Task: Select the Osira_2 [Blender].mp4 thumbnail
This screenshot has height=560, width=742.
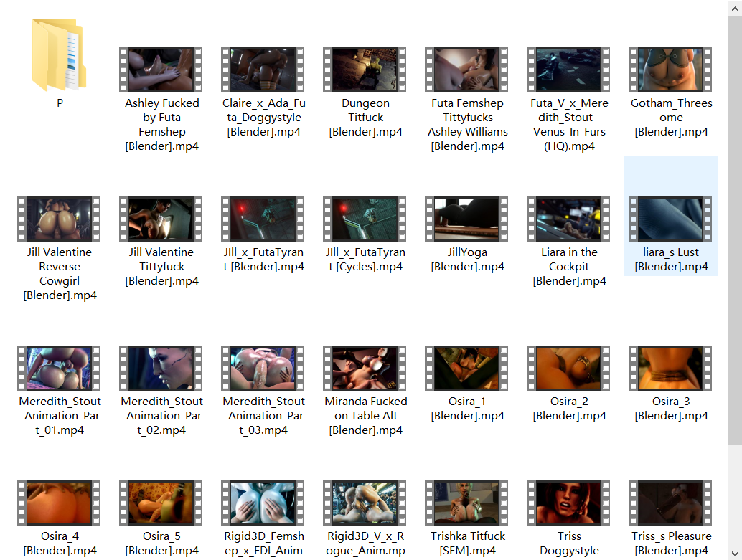Action: tap(568, 368)
